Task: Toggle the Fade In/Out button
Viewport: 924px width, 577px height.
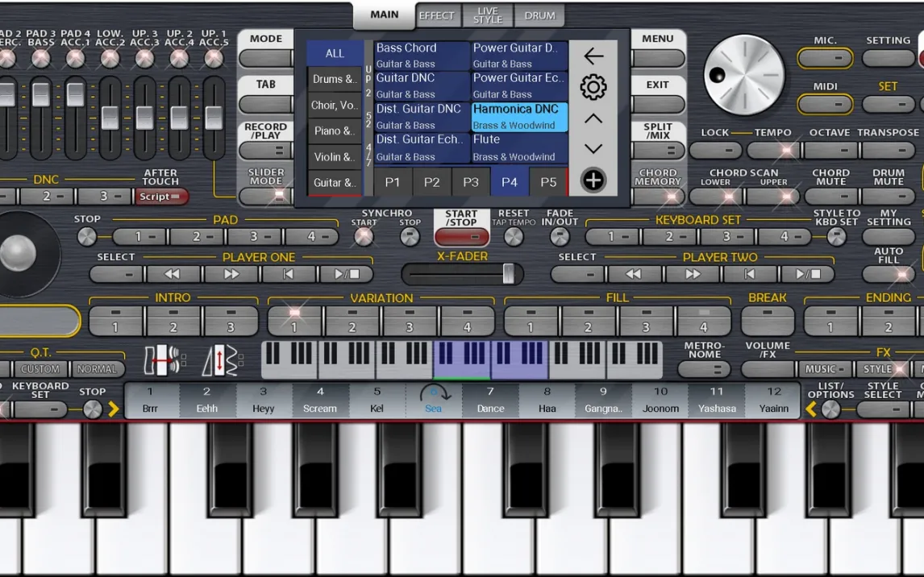Action: pyautogui.click(x=560, y=237)
